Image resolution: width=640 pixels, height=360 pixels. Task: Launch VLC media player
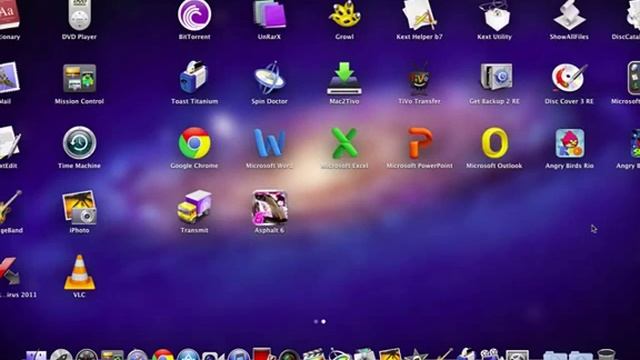click(79, 272)
